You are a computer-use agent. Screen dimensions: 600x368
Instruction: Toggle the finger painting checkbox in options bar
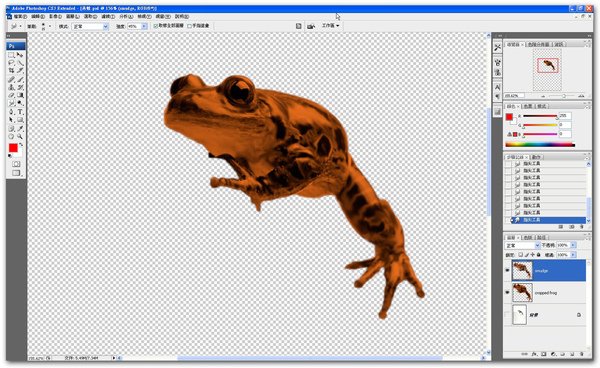189,26
